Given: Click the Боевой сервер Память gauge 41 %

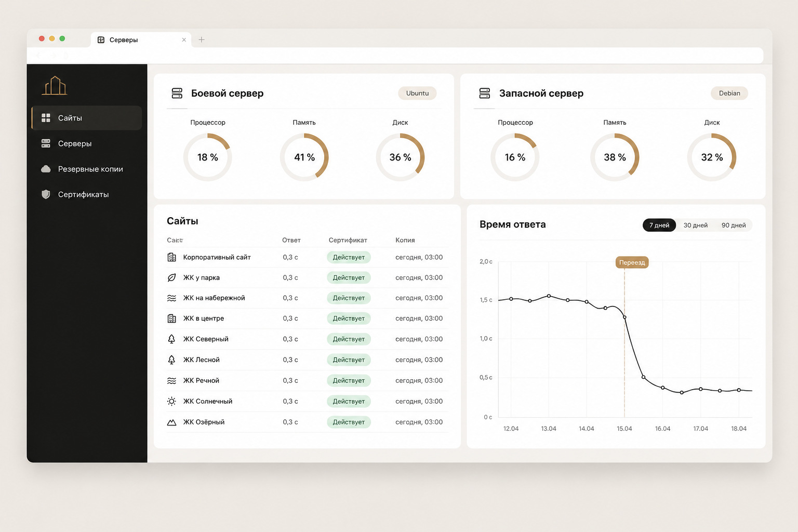Looking at the screenshot, I should pyautogui.click(x=304, y=157).
